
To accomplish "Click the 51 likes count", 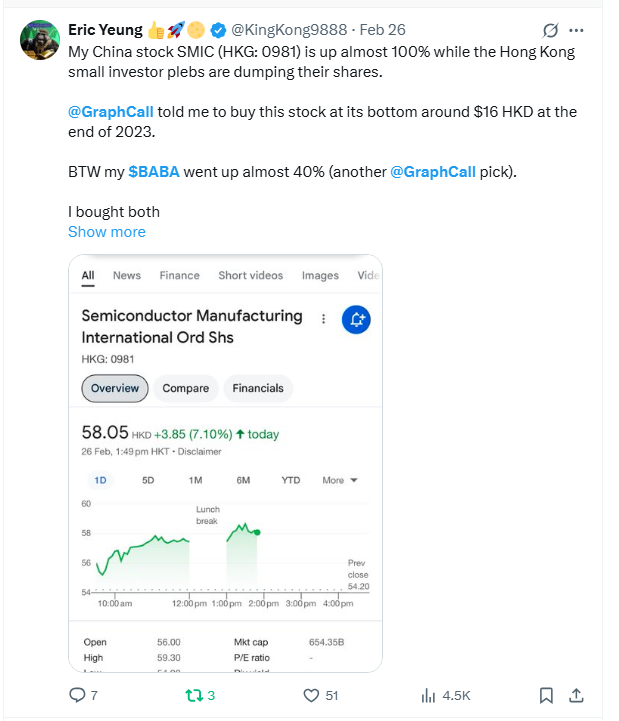I will pos(332,695).
